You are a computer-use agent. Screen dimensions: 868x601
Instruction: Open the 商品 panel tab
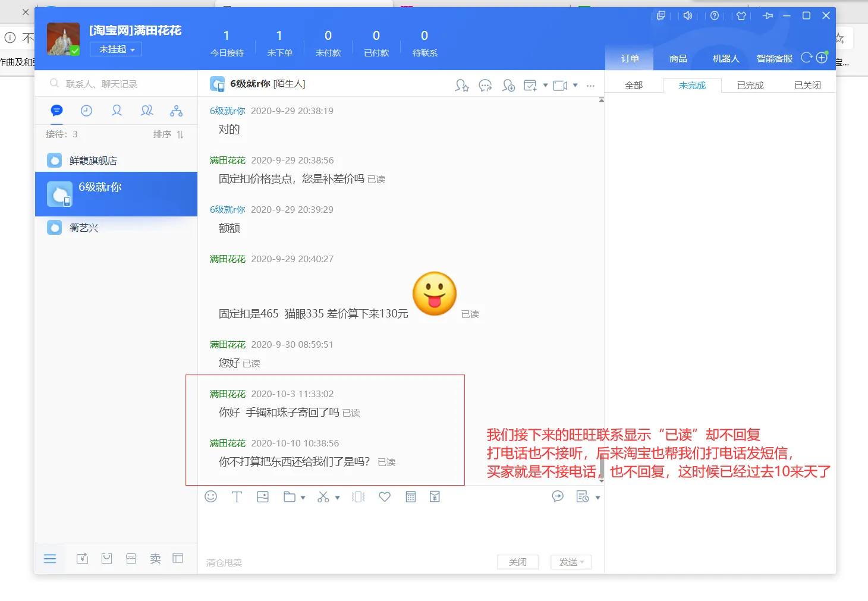click(677, 58)
